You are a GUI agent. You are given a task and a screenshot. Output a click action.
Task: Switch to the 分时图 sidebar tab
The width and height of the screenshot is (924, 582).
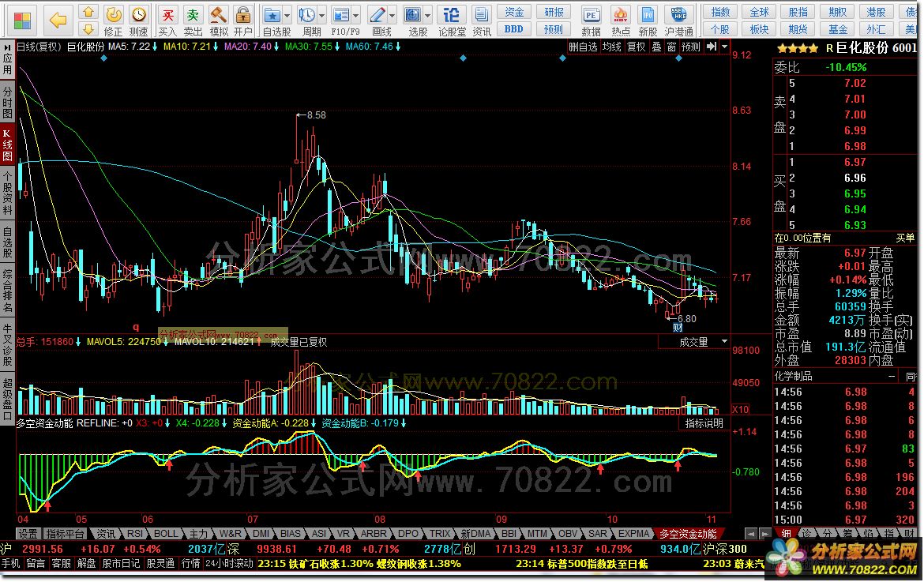click(x=7, y=103)
